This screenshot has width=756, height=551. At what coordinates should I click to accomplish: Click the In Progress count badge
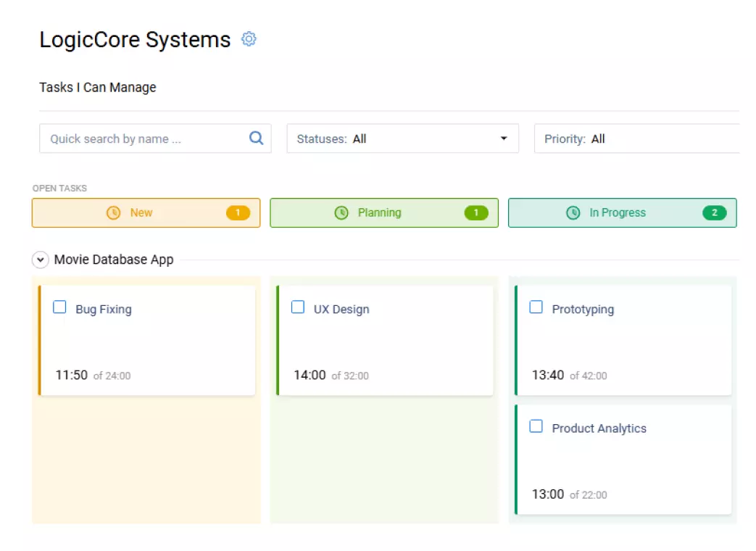tap(714, 213)
